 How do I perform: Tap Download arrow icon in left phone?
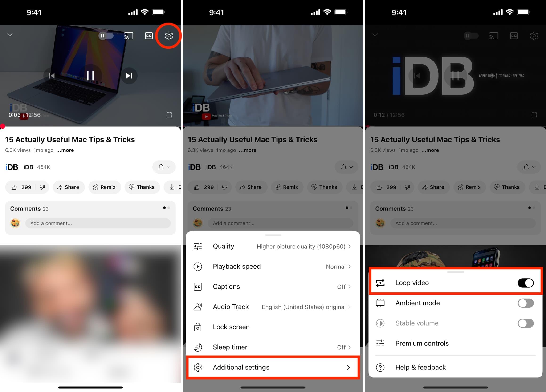(x=172, y=187)
